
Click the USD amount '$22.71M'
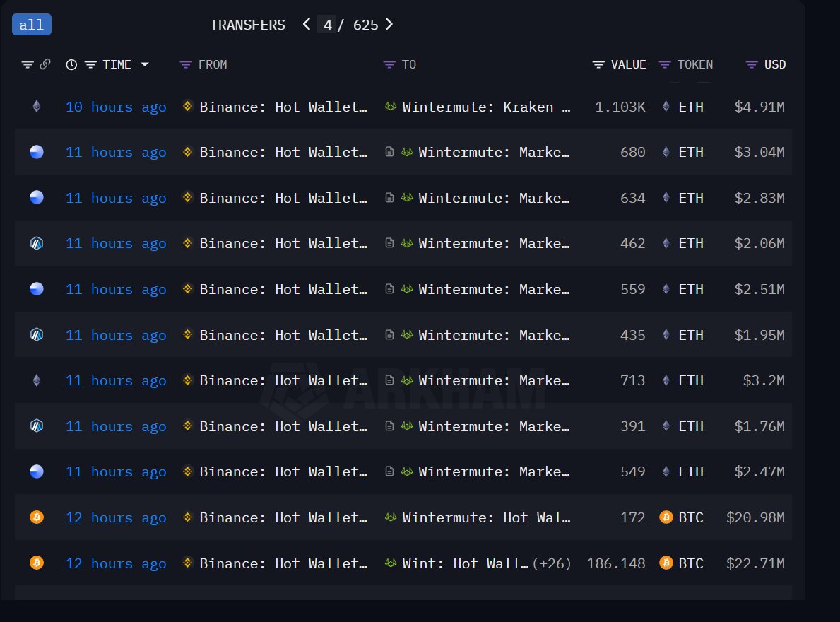click(755, 563)
